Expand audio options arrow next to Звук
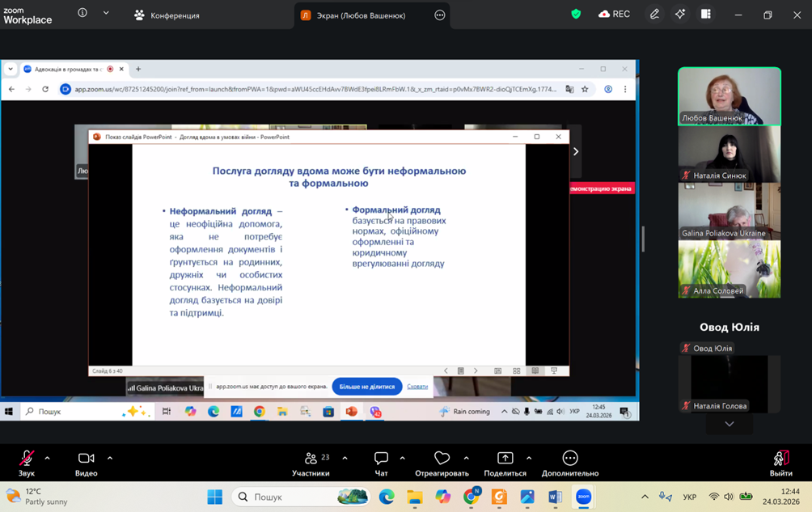The image size is (812, 512). (x=47, y=458)
